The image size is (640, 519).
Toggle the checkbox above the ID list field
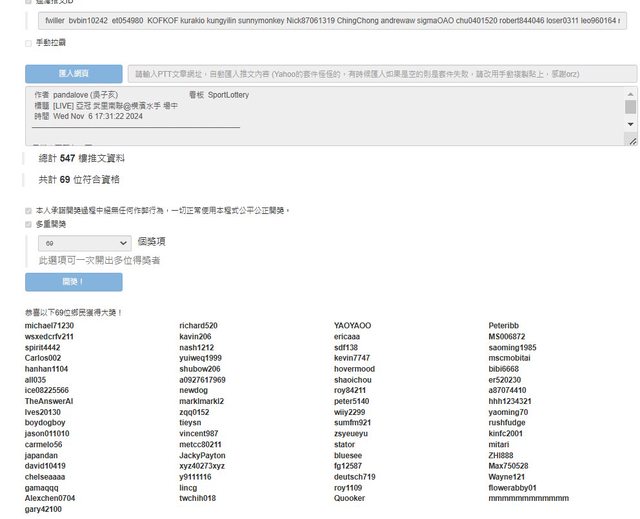click(28, 3)
